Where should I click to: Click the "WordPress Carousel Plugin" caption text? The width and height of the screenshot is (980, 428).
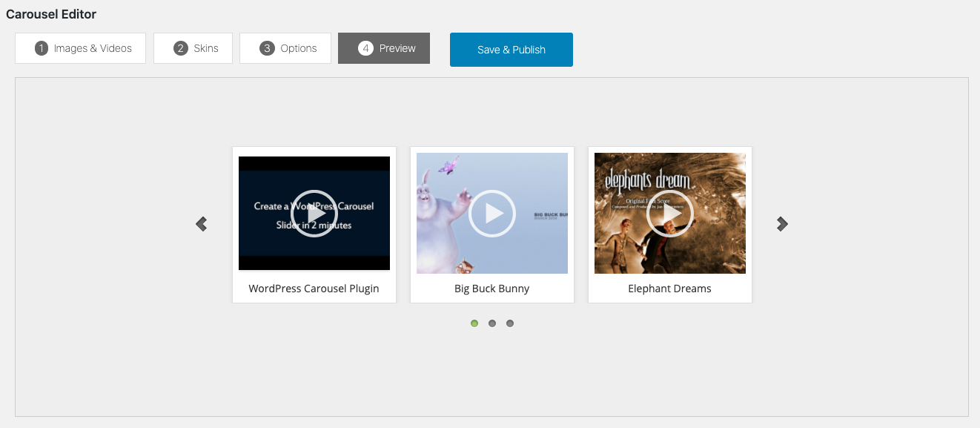(x=314, y=289)
